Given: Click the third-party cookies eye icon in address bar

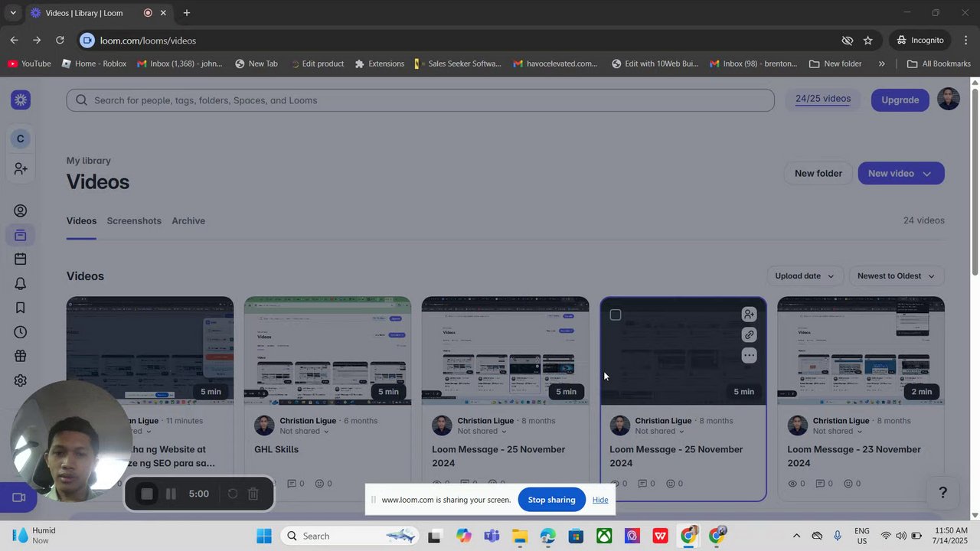Looking at the screenshot, I should click(847, 41).
